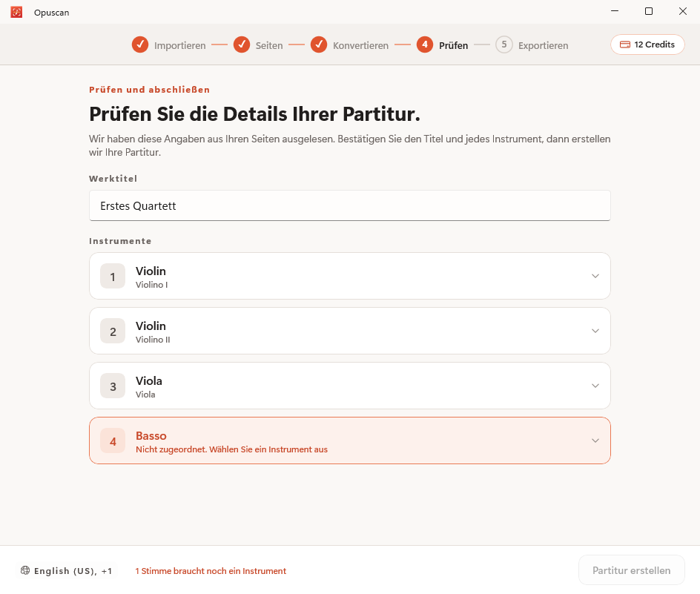
Task: Expand the Violino I instrument chevron
Action: pyautogui.click(x=595, y=276)
